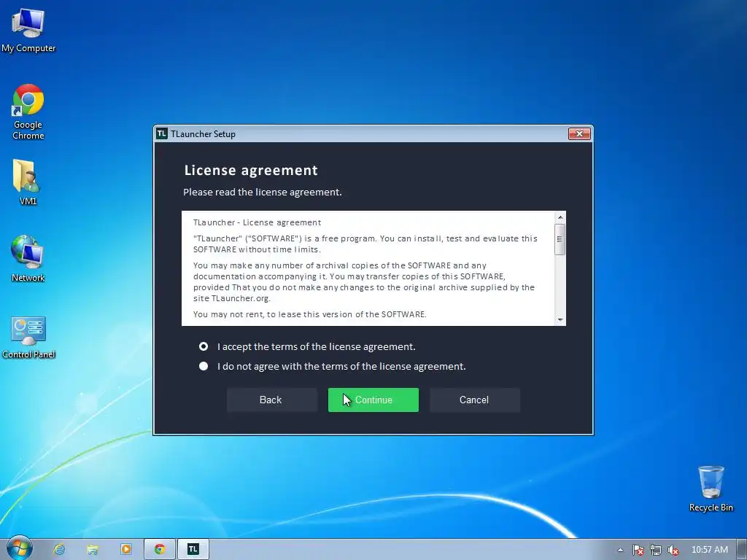
Task: Open the Google Chrome desktop shortcut
Action: (x=28, y=112)
